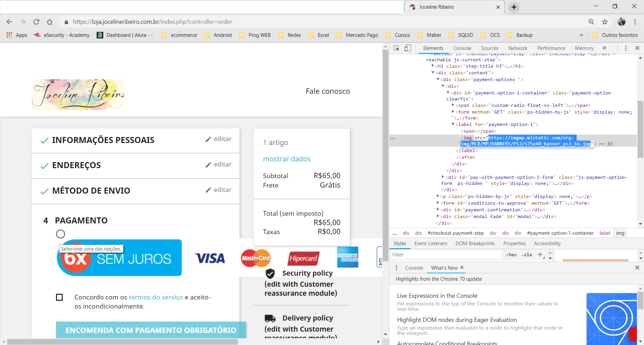This screenshot has height=345, width=644.
Task: Collapse the payment-options div node
Action: coord(438,79)
